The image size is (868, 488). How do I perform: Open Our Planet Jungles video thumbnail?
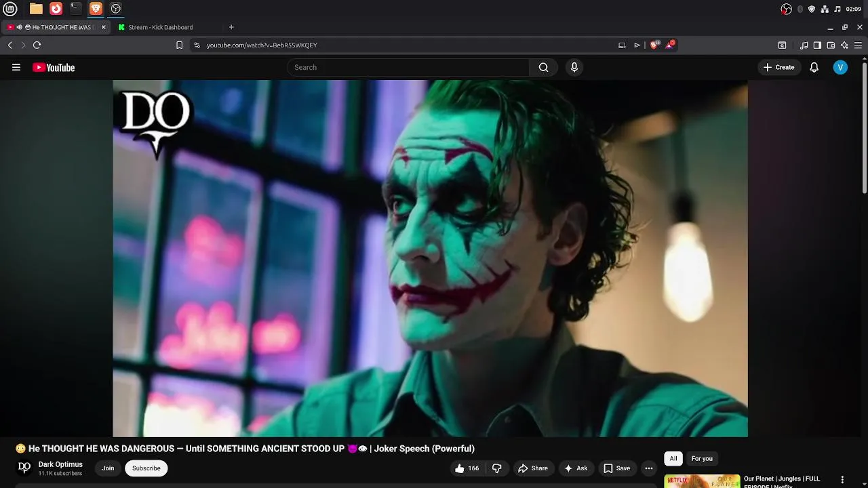tap(702, 481)
